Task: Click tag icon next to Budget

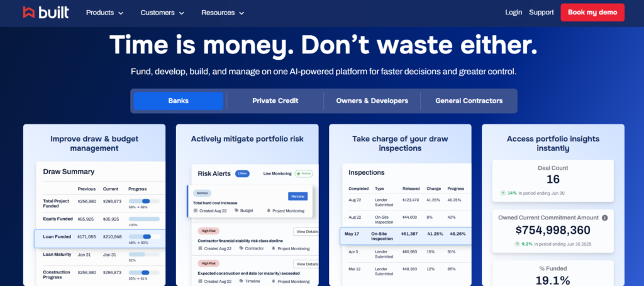Action: [x=236, y=211]
